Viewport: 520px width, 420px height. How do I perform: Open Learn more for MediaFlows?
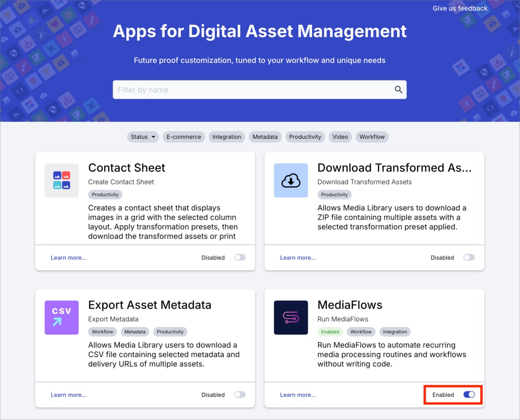pyautogui.click(x=298, y=394)
